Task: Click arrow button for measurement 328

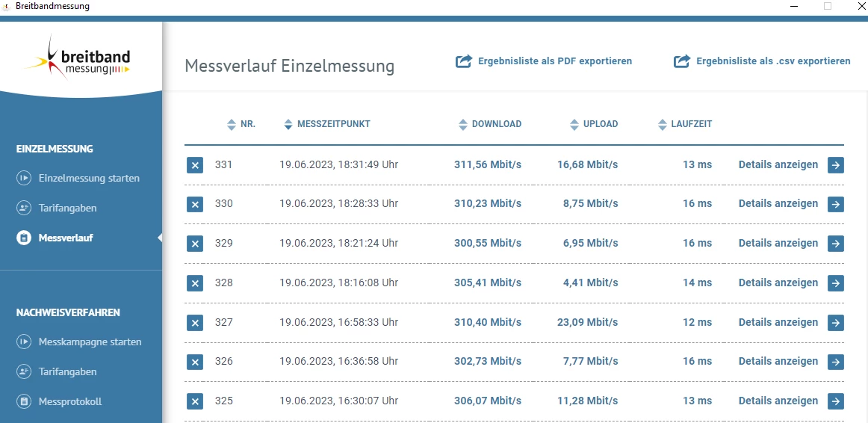Action: [835, 282]
